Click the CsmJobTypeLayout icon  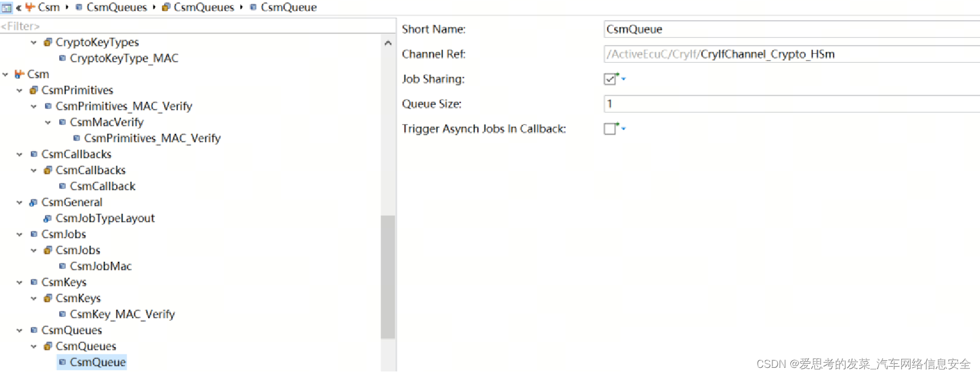click(x=48, y=218)
